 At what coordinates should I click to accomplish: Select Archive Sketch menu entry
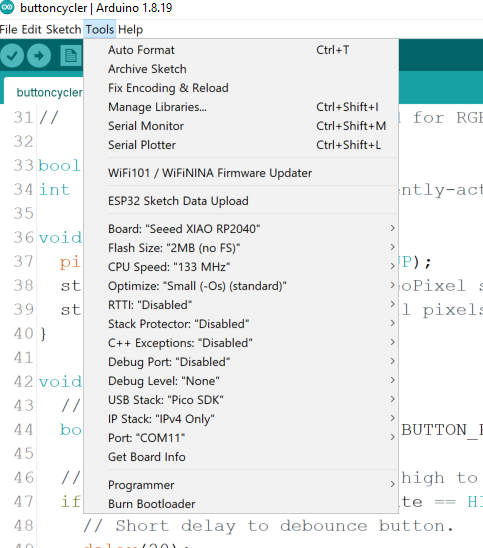(241, 69)
